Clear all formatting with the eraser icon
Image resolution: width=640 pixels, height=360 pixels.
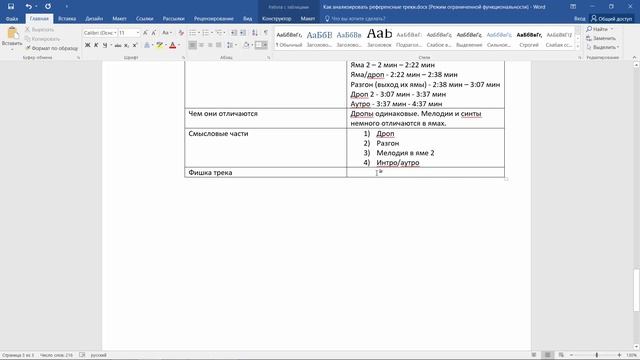click(181, 33)
